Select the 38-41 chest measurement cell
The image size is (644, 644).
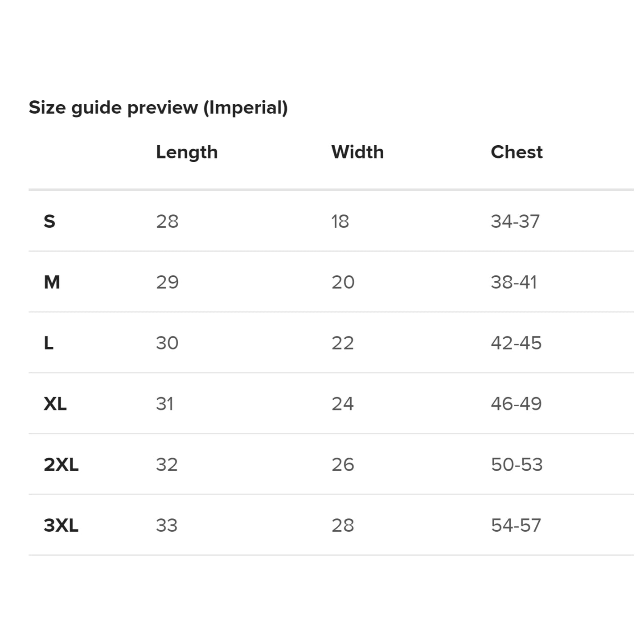click(514, 282)
